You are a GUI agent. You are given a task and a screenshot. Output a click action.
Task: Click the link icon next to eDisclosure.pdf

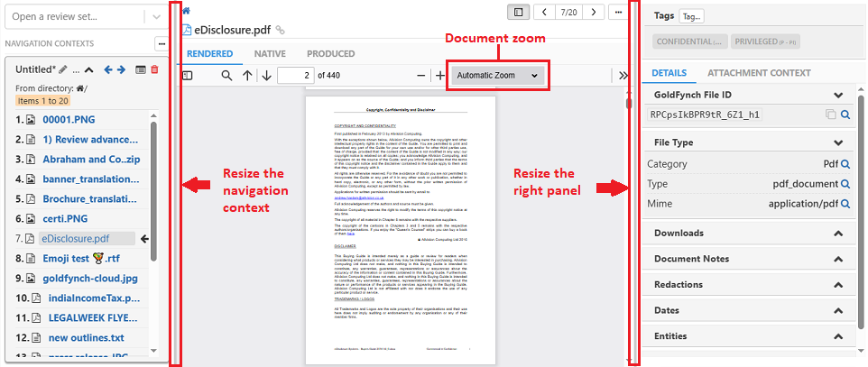[281, 31]
